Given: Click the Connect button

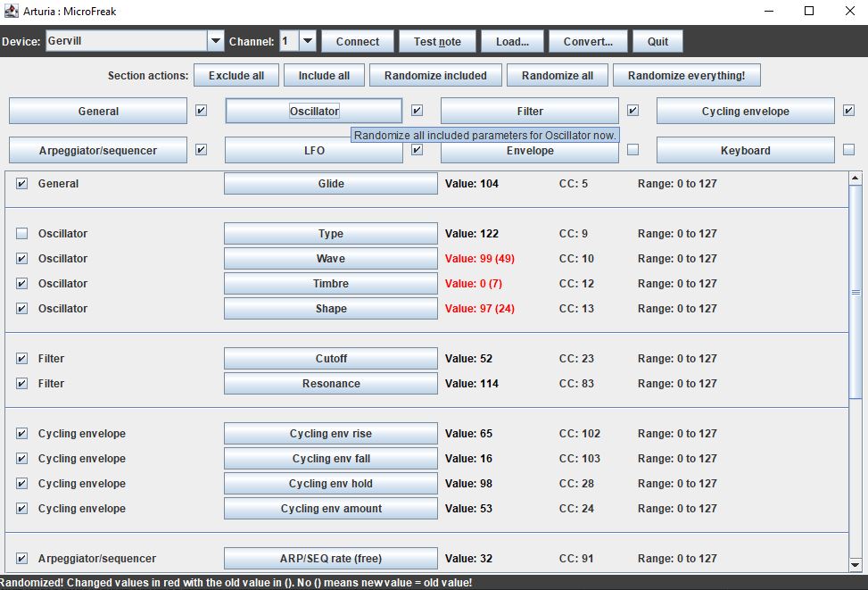Looking at the screenshot, I should click(358, 41).
